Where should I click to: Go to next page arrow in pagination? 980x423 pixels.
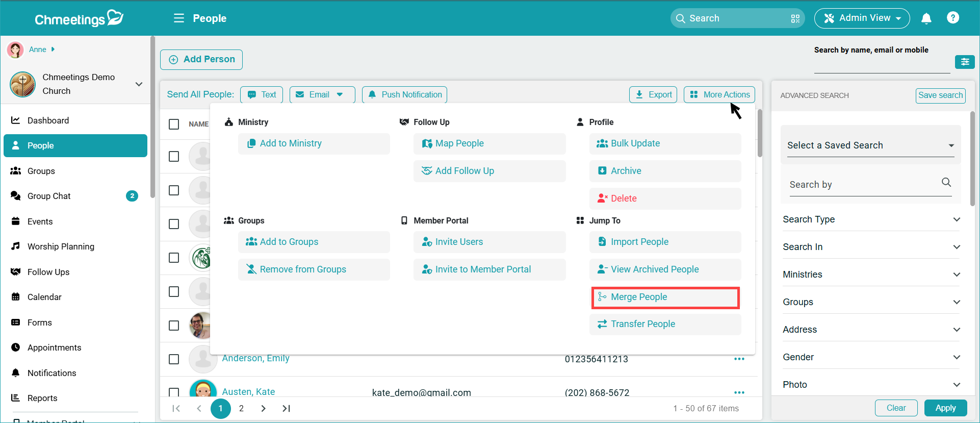pyautogui.click(x=263, y=408)
